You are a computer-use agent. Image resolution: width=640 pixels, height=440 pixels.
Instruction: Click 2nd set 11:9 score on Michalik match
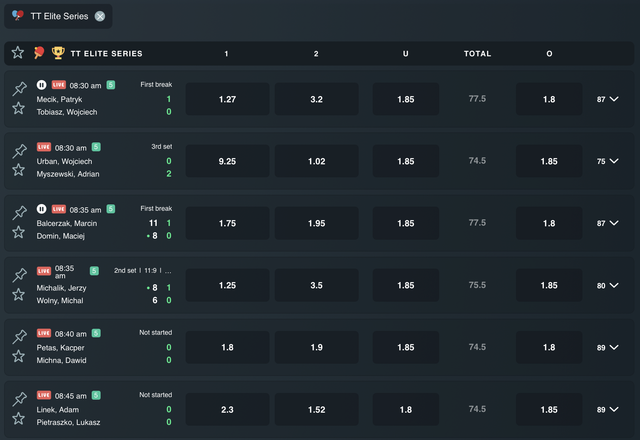[143, 271]
